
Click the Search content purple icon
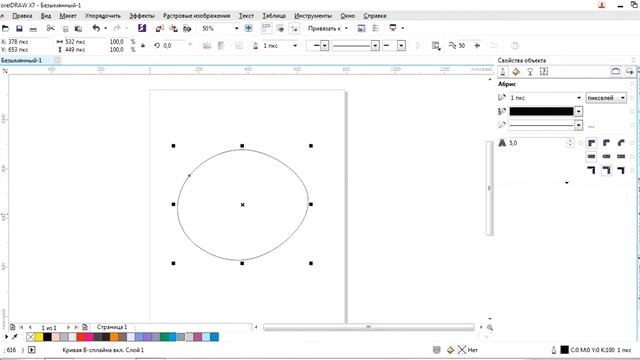(x=142, y=28)
